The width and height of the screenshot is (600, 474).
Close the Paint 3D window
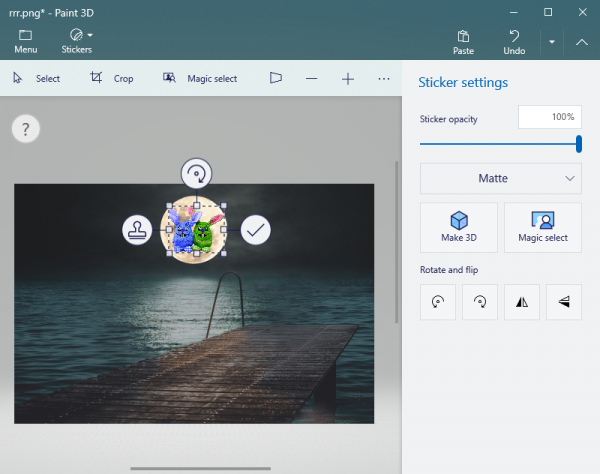582,13
